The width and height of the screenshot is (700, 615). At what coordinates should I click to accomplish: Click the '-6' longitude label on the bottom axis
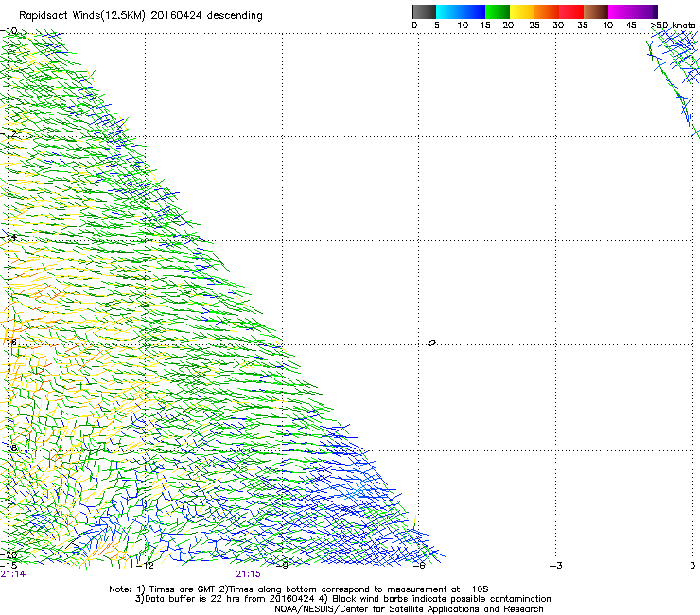coord(419,566)
